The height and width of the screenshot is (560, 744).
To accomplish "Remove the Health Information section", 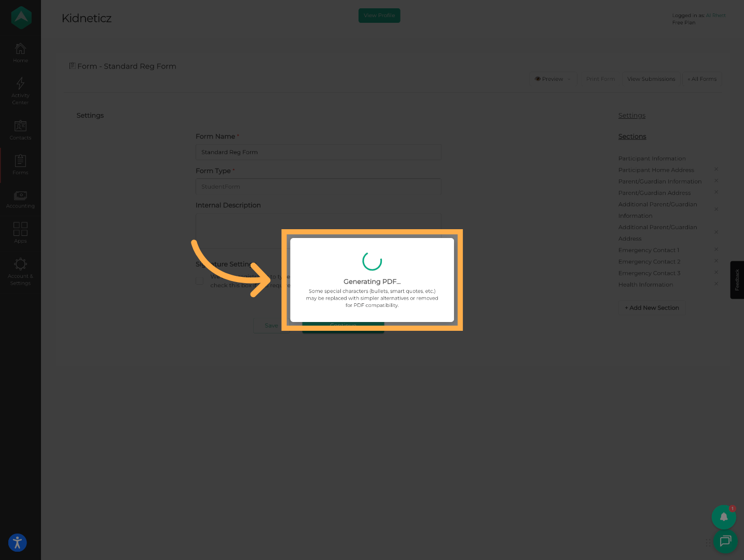I will coord(716,284).
